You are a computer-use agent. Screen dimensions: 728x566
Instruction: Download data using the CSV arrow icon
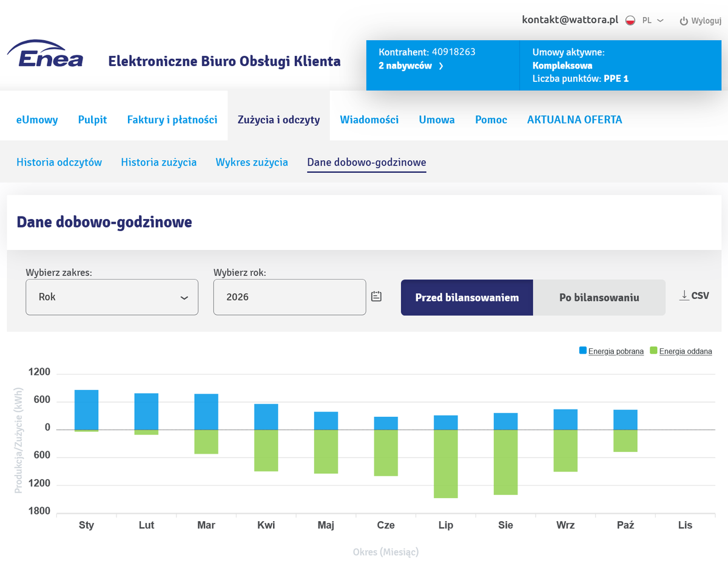(x=684, y=295)
